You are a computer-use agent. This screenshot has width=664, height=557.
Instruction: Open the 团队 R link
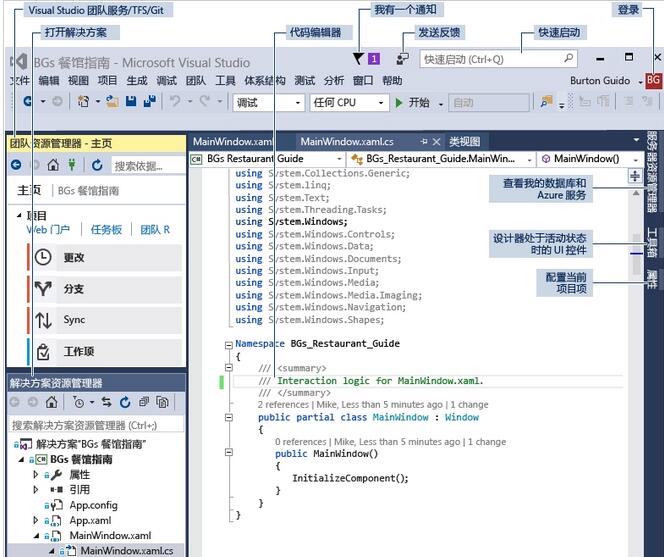coord(155,230)
